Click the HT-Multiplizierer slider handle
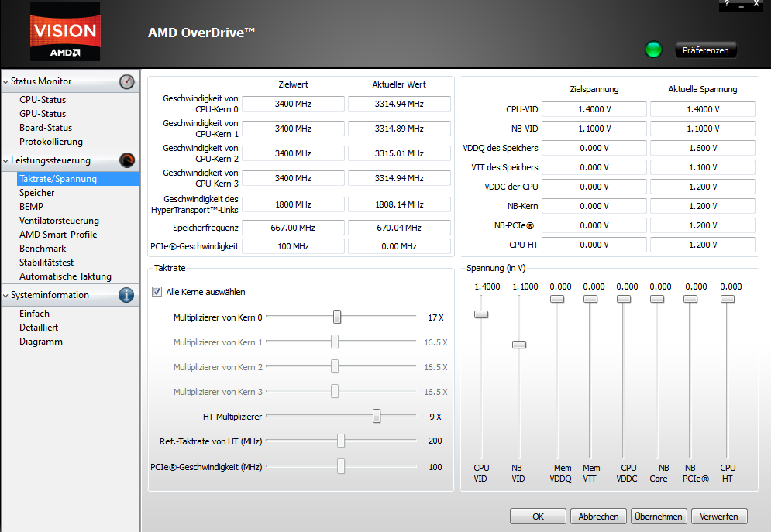The width and height of the screenshot is (771, 532). [376, 416]
